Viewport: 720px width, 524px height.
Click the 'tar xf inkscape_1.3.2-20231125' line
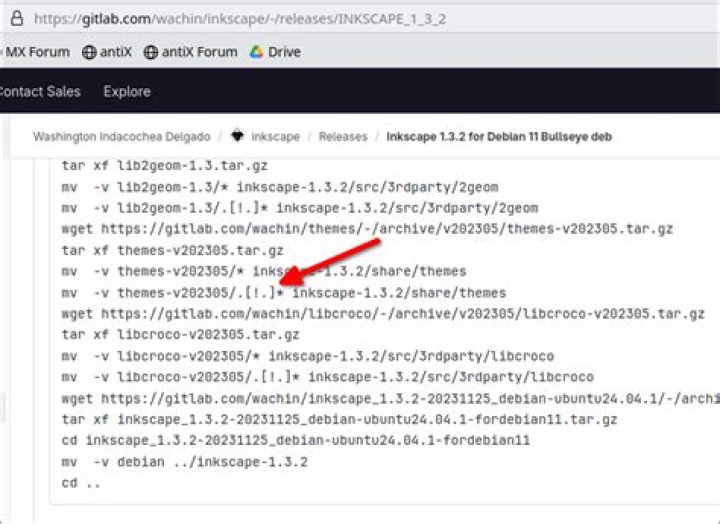tap(339, 420)
